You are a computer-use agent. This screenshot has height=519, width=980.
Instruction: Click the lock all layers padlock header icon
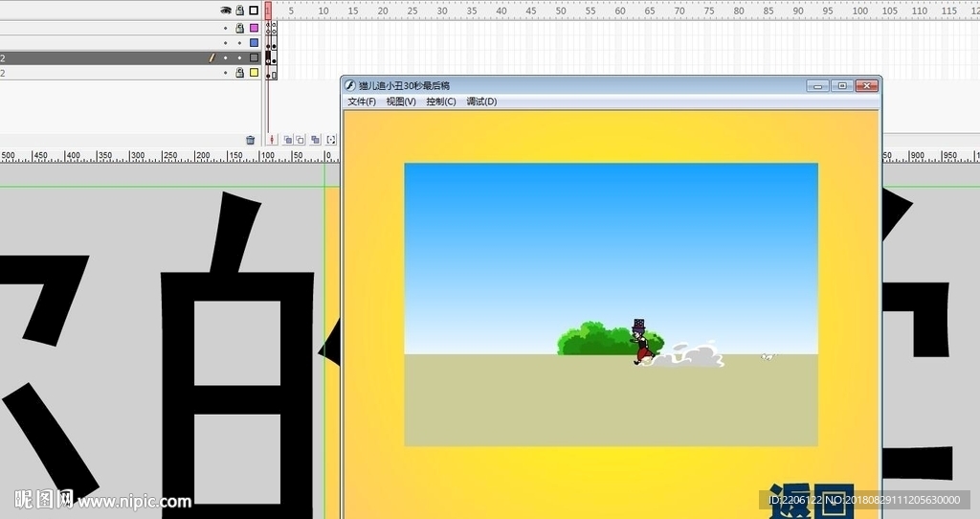coord(239,10)
